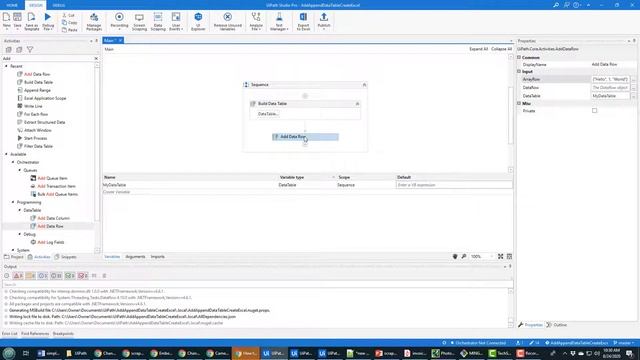Open User Events menu

click(176, 21)
